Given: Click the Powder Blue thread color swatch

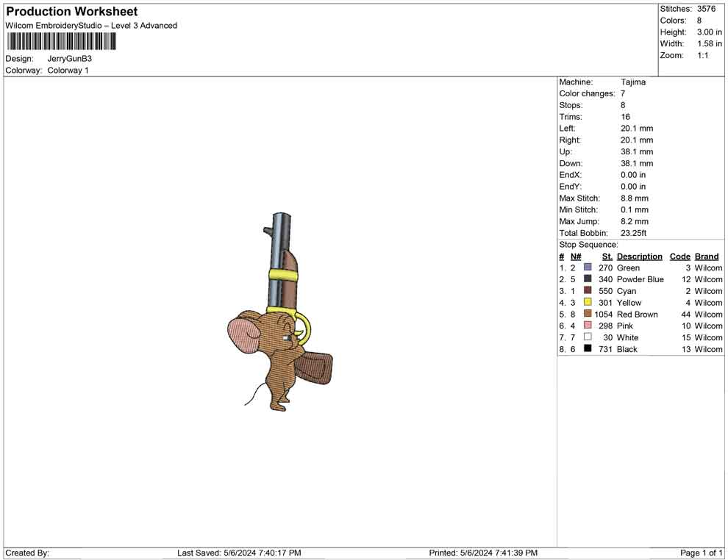Looking at the screenshot, I should (x=588, y=279).
